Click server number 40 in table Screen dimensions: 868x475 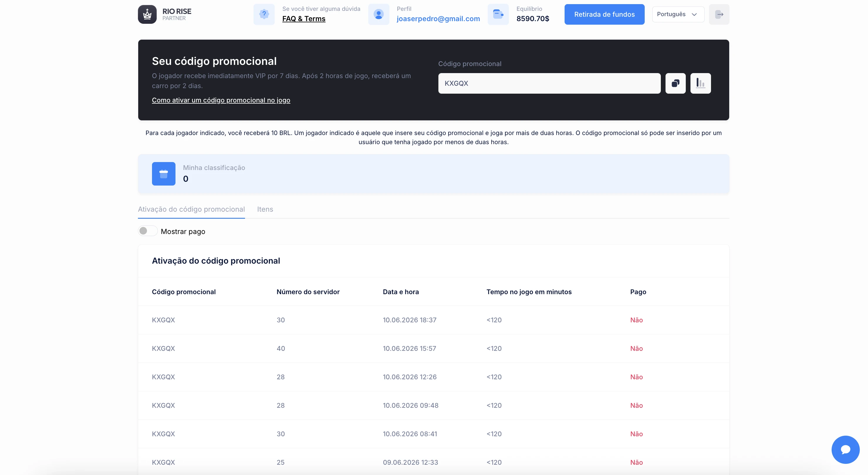point(281,348)
